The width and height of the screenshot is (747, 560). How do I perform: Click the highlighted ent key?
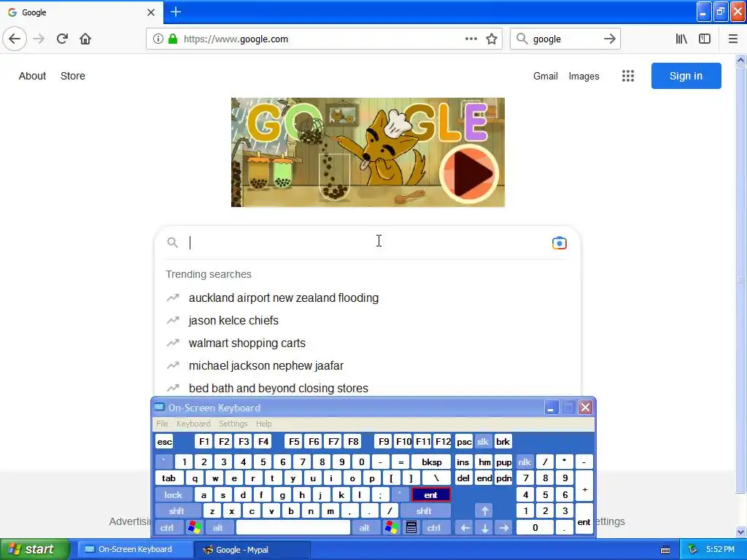coord(430,495)
